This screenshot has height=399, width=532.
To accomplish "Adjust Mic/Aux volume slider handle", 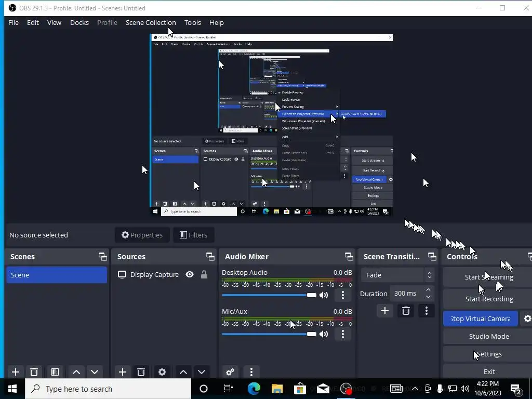I will coord(312,334).
